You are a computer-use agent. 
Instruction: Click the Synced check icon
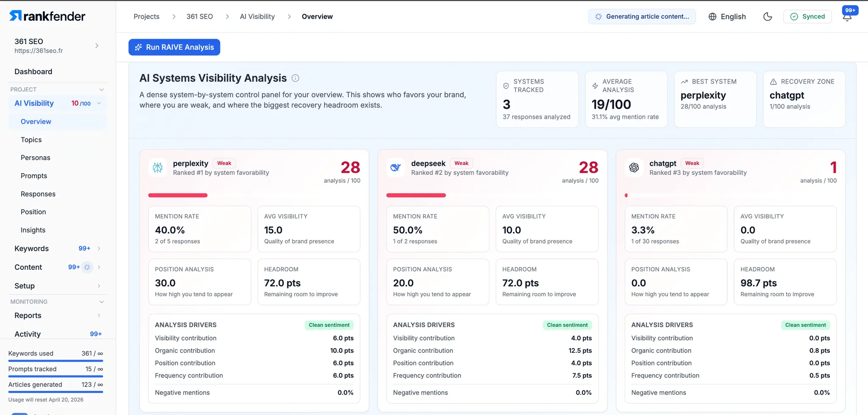[794, 17]
